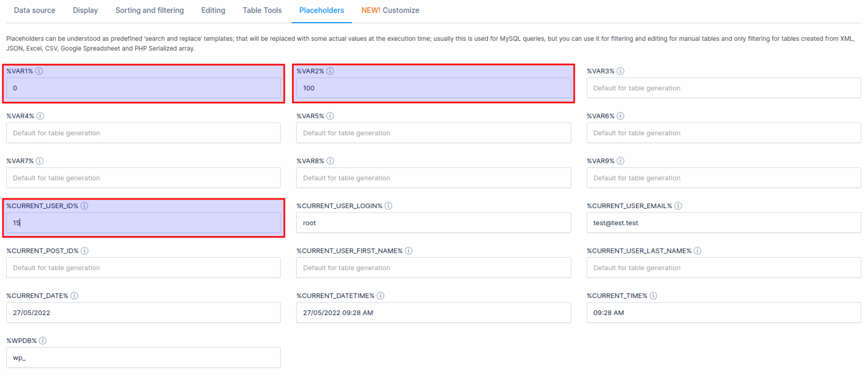The image size is (868, 376).
Task: Click info icon next to %VAR5%
Action: [330, 116]
